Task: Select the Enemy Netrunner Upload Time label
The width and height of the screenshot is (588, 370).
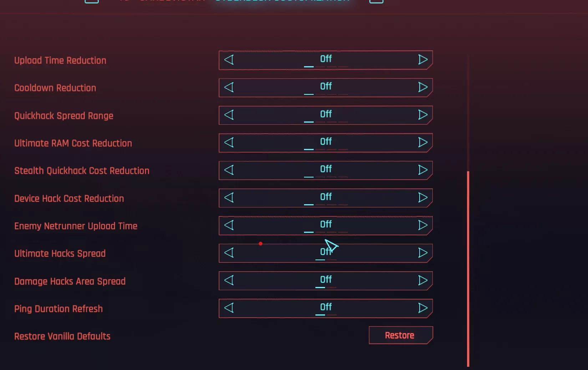Action: click(76, 226)
